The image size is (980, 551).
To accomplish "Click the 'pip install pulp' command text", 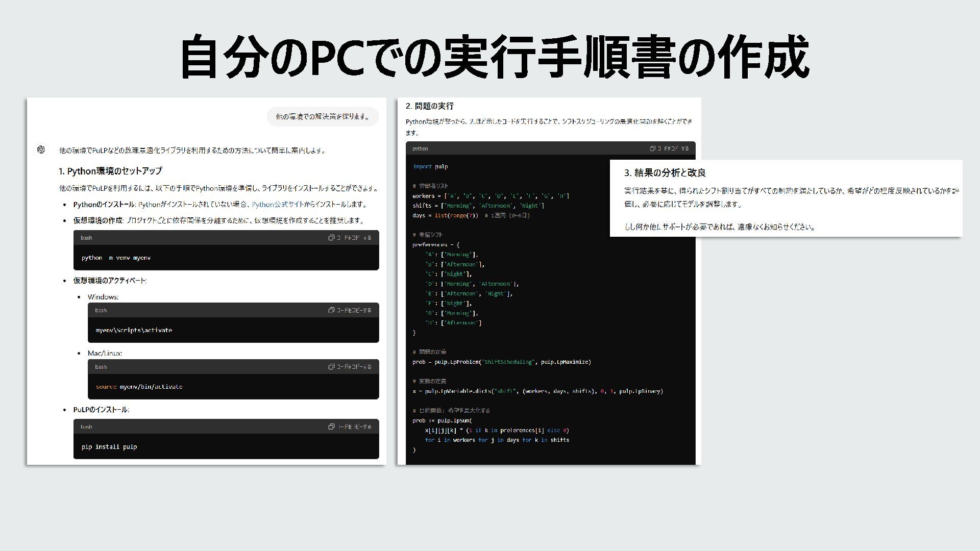I will 109,447.
